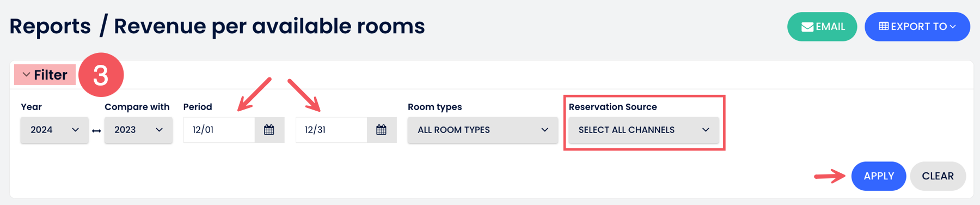Click the CLEAR button
980x205 pixels.
click(938, 176)
